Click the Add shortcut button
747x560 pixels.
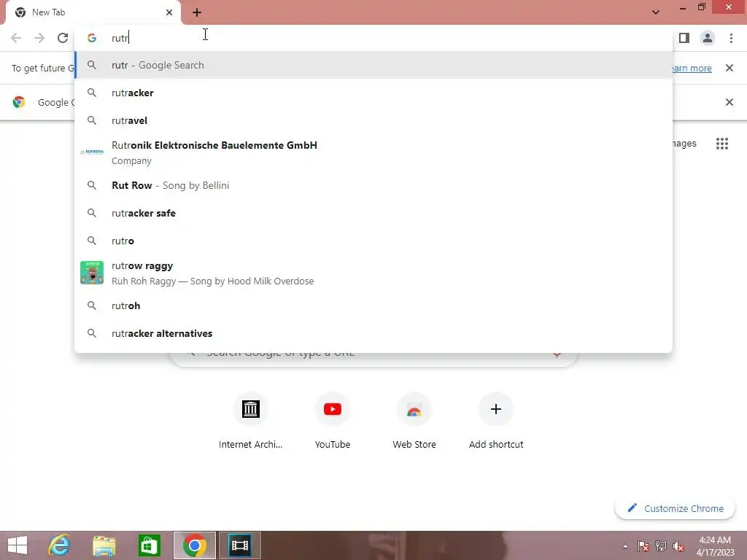[x=496, y=421]
